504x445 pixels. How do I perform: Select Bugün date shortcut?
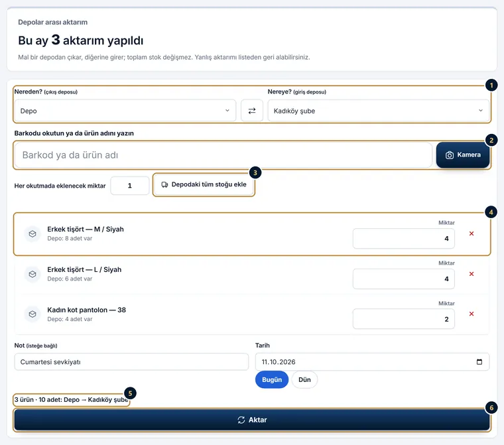tap(272, 379)
